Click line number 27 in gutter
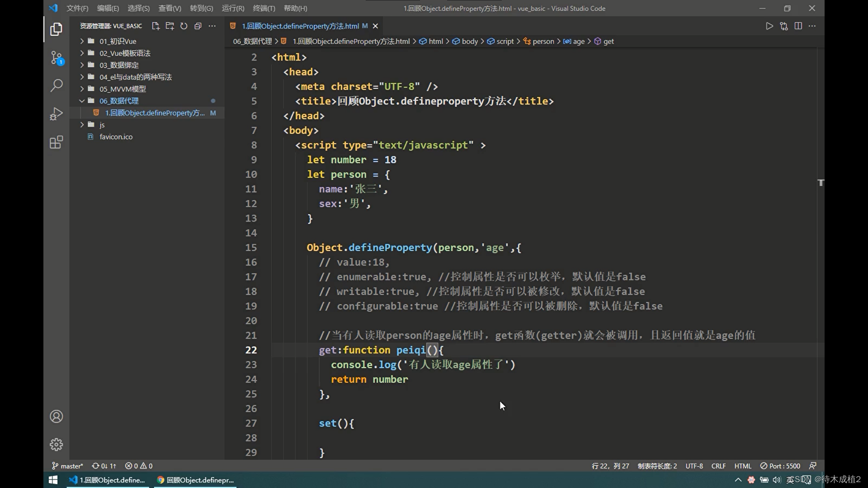The width and height of the screenshot is (868, 488). click(251, 423)
